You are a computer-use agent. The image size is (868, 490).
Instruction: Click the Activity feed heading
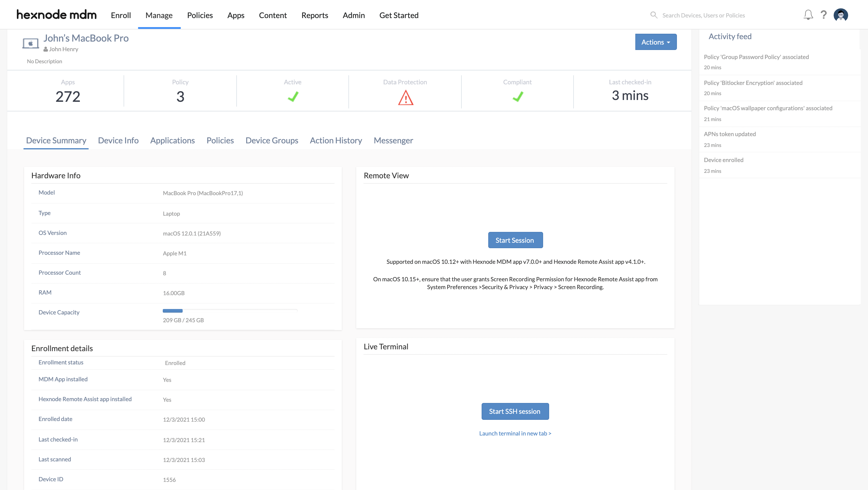(730, 36)
